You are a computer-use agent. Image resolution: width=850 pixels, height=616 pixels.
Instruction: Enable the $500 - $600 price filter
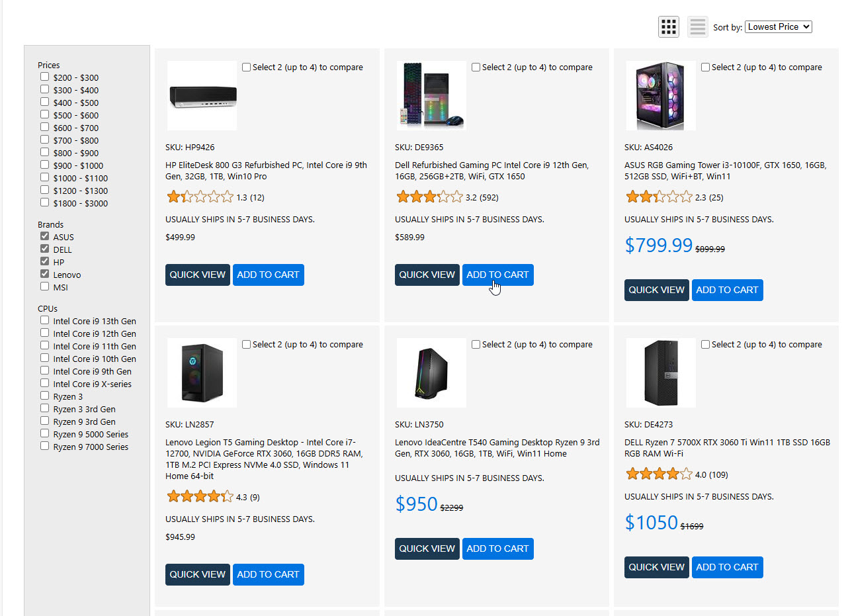click(x=45, y=114)
